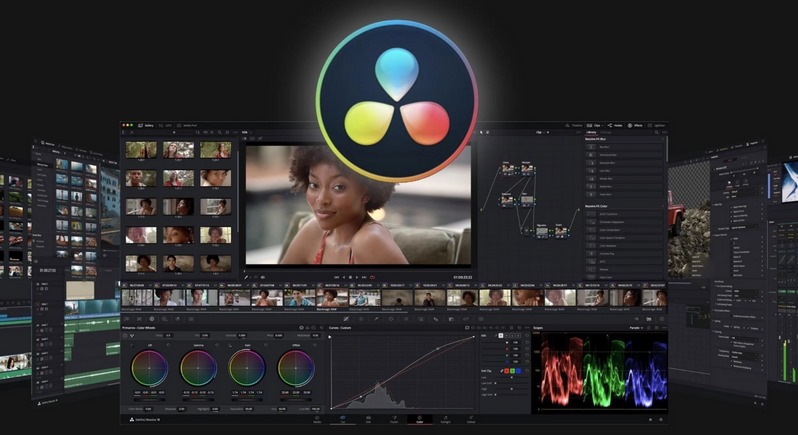Jump to first frame in viewer transport

tap(336, 277)
